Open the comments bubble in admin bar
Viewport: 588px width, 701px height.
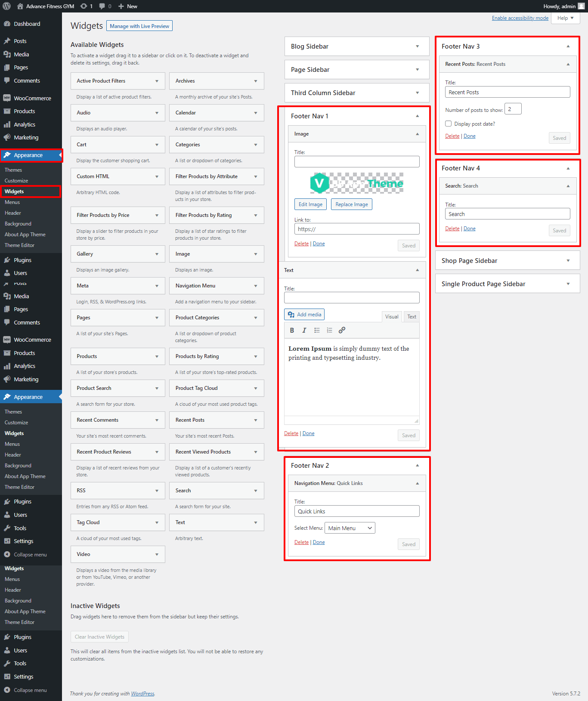(x=105, y=6)
